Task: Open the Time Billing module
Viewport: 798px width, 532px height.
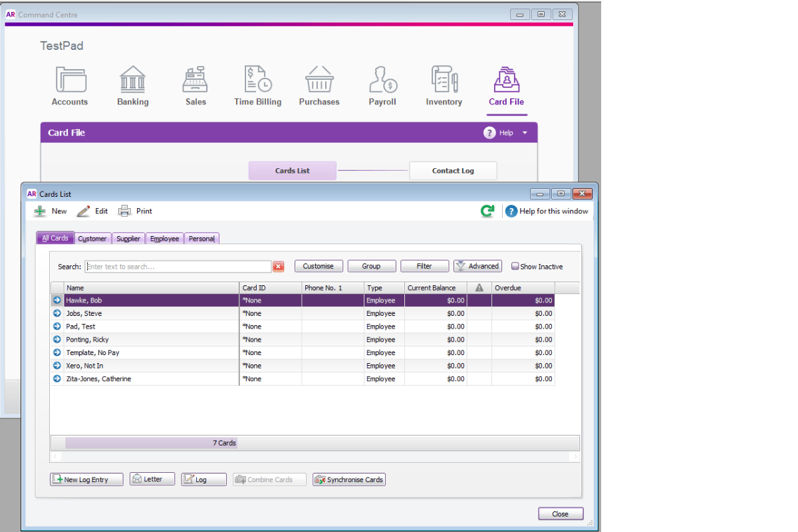Action: coord(257,85)
